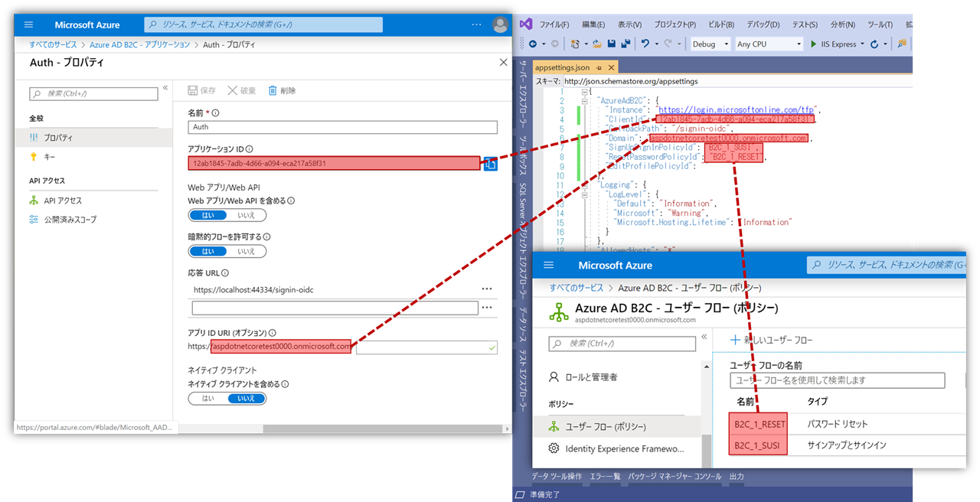This screenshot has width=980, height=502.
Task: Copy the application ID to clipboard
Action: click(490, 163)
